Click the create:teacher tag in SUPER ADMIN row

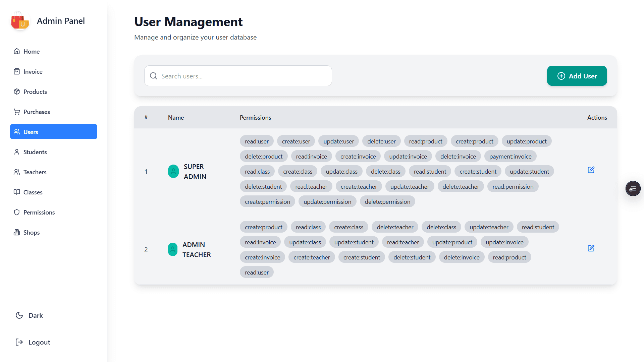coord(359,186)
